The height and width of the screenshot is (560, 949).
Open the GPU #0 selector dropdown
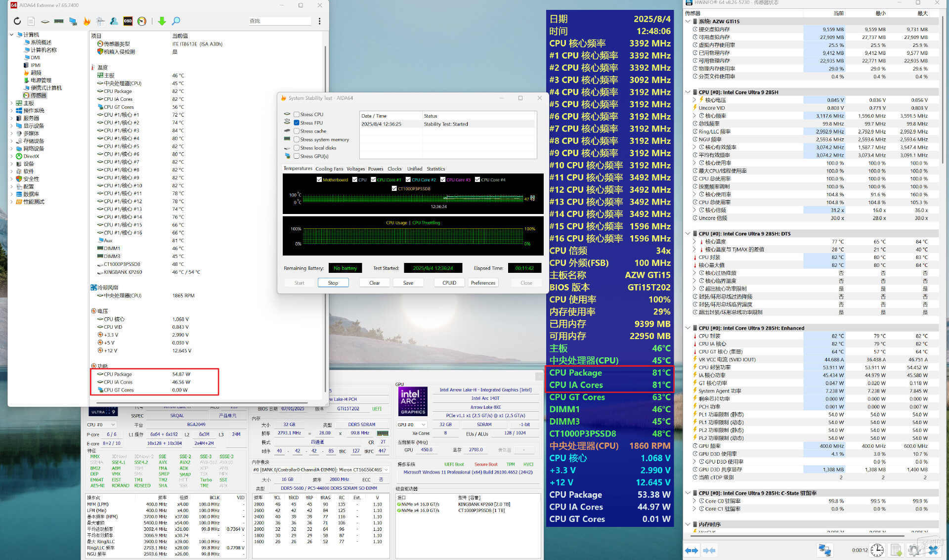coord(412,425)
